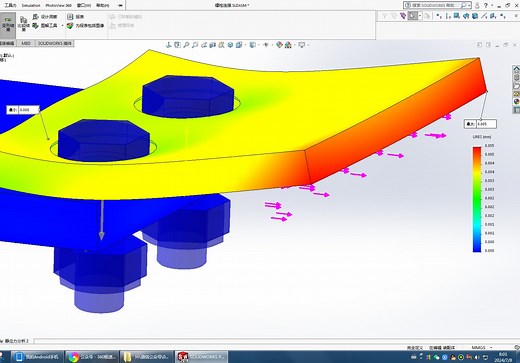520x363 pixels.
Task: Expand the right toolbar overflow chevron
Action: pos(516,16)
